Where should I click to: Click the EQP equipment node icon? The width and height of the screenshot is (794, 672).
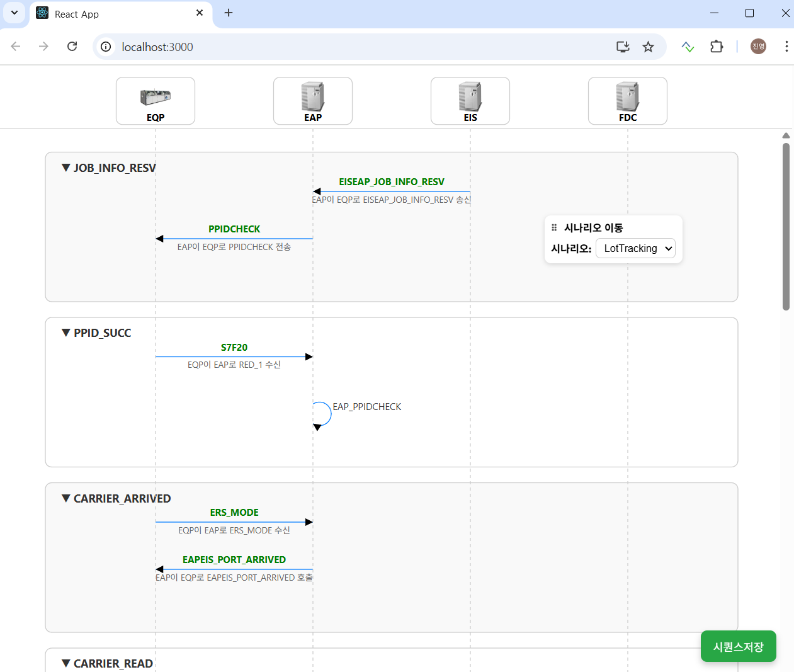[x=156, y=98]
